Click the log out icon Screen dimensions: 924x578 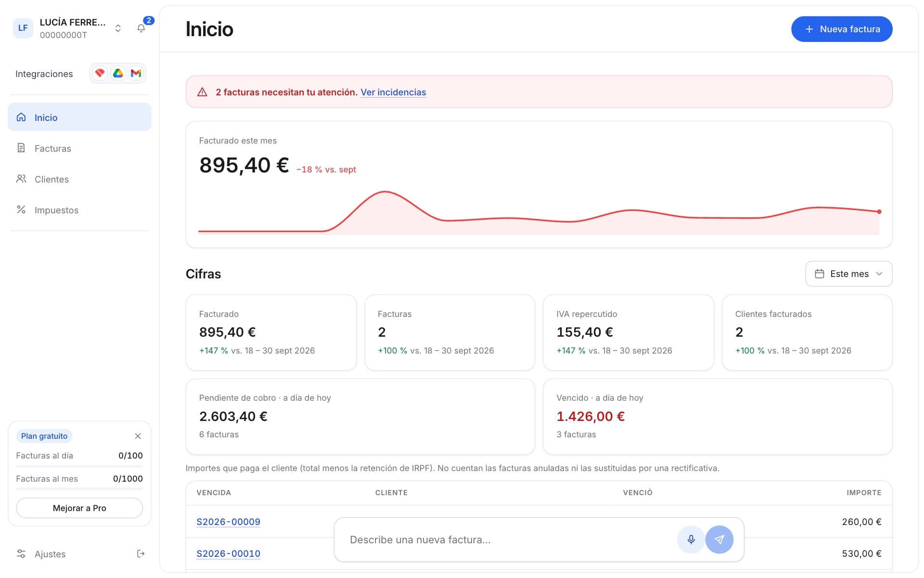(141, 553)
